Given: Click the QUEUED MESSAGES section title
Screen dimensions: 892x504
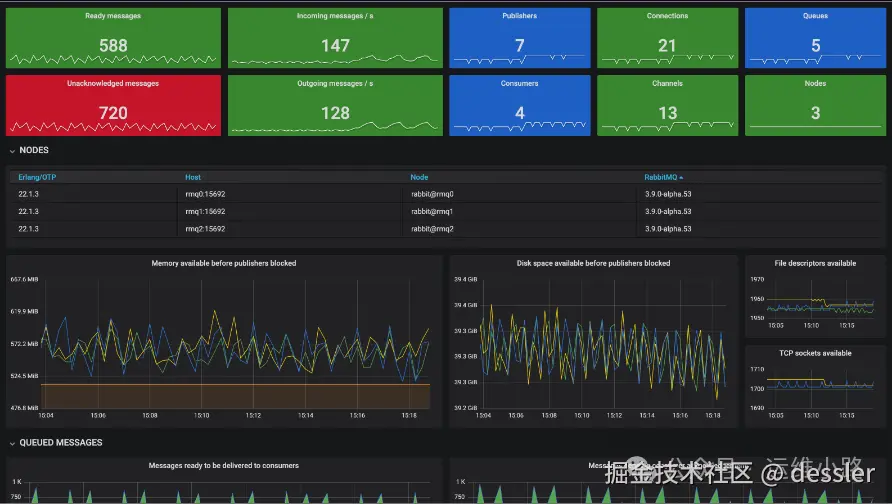Looking at the screenshot, I should click(61, 443).
